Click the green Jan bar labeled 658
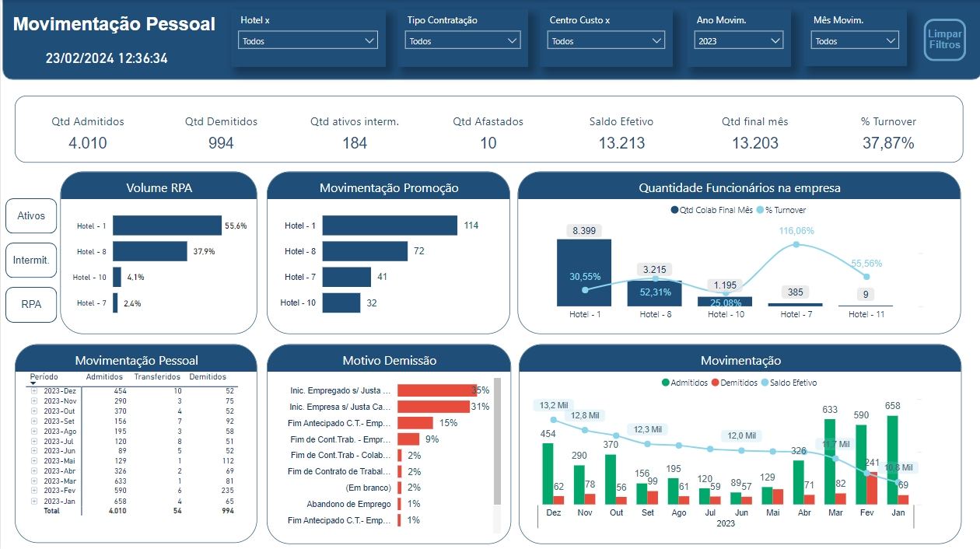 (893, 460)
